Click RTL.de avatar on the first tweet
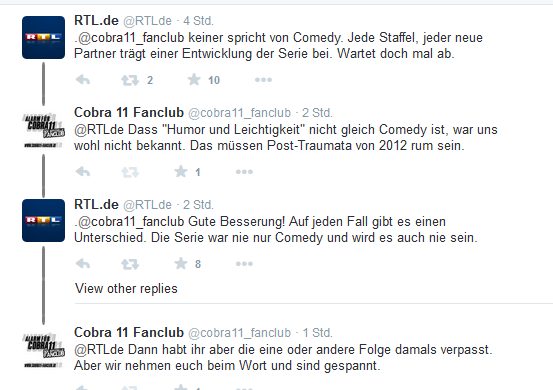This screenshot has height=390, width=553. 43,37
